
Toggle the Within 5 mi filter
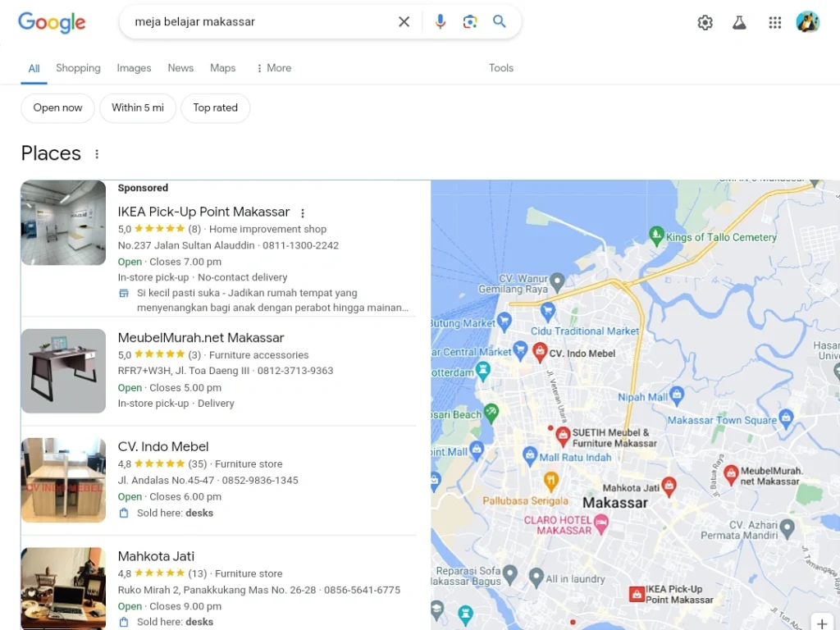click(138, 108)
